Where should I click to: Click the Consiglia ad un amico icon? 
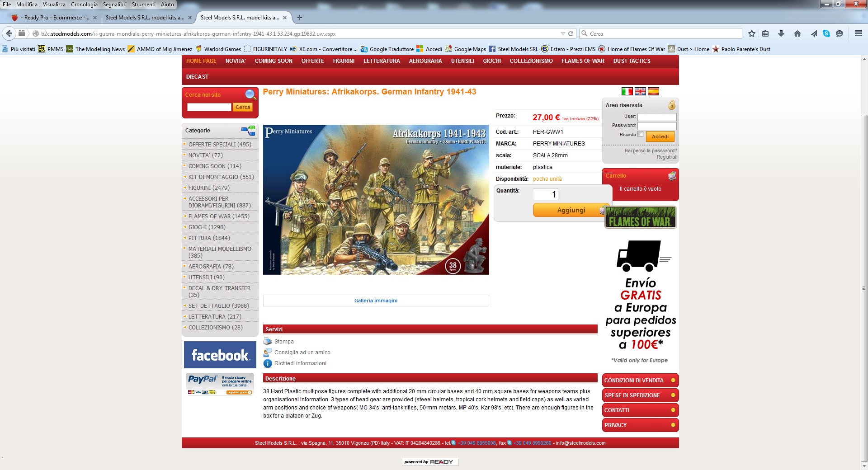[268, 352]
